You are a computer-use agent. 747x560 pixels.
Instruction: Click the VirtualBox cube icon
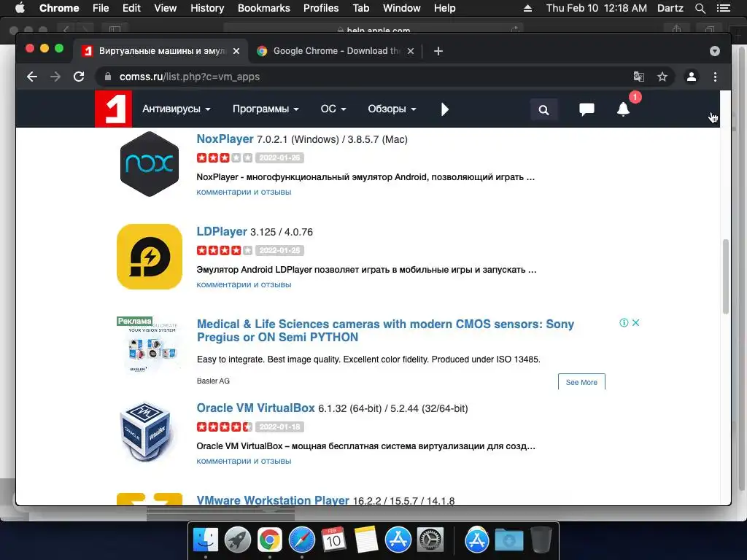tap(146, 432)
